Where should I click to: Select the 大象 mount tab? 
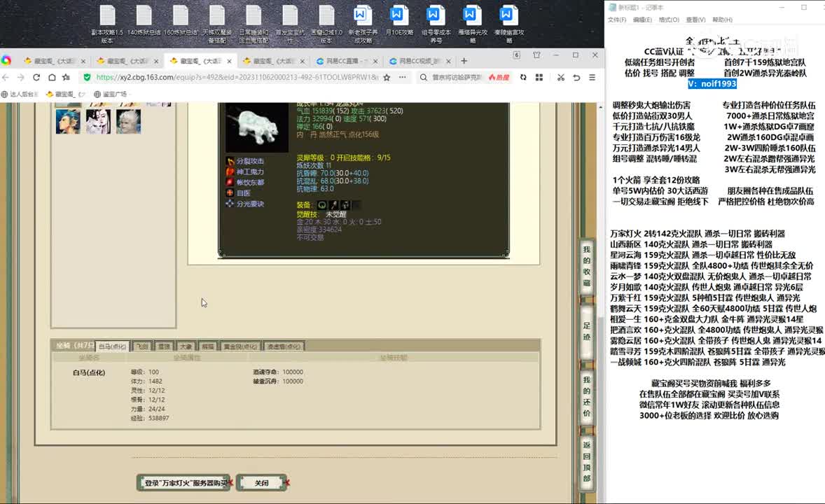coord(186,346)
